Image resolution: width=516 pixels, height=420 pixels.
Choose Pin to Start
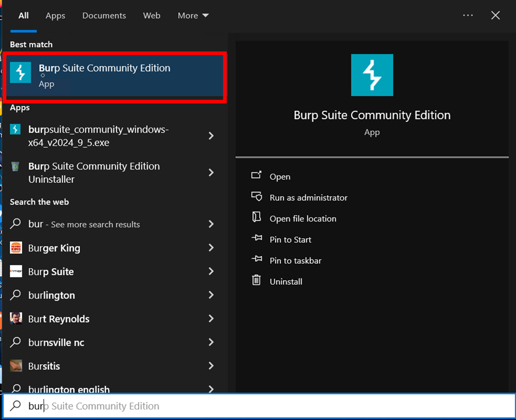(x=290, y=239)
